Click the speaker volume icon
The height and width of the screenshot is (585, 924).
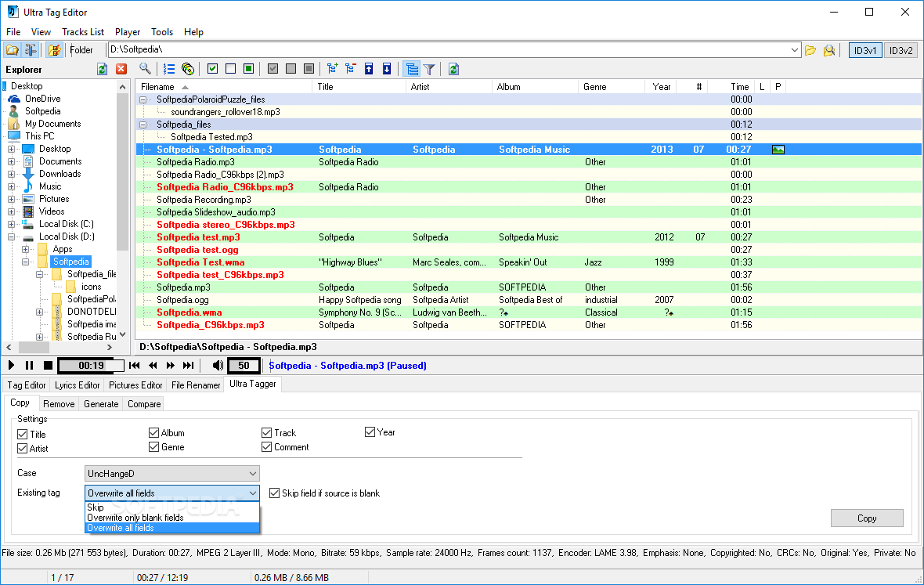click(x=218, y=365)
